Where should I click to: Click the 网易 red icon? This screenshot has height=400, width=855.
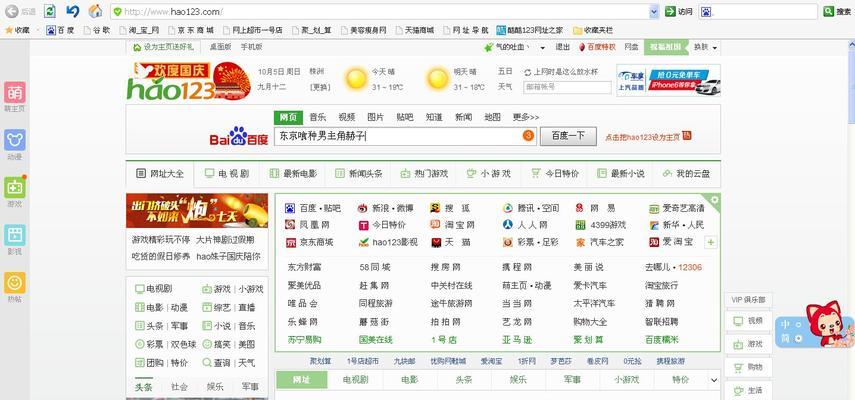tap(580, 208)
